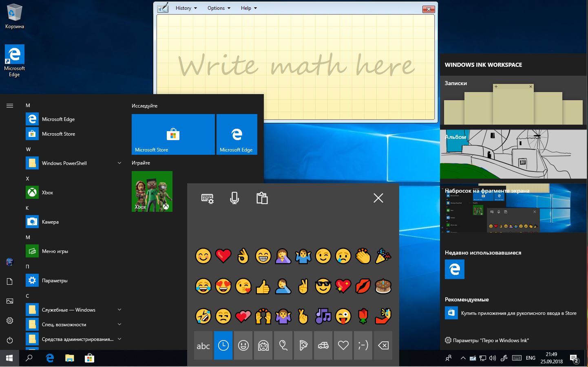Image resolution: width=588 pixels, height=367 pixels.
Task: Insert the birthday cake emoji
Action: click(383, 286)
